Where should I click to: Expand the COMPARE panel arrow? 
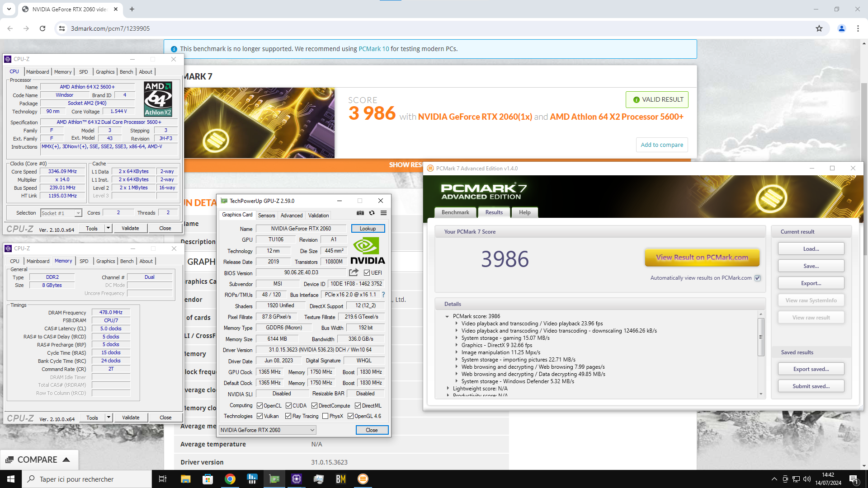click(66, 460)
